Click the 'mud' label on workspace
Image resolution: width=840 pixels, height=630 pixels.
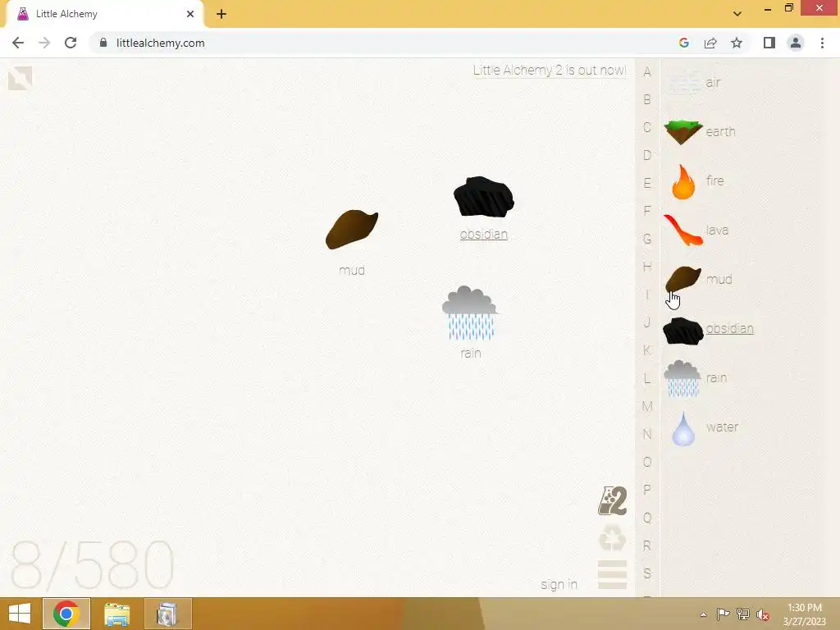click(352, 271)
